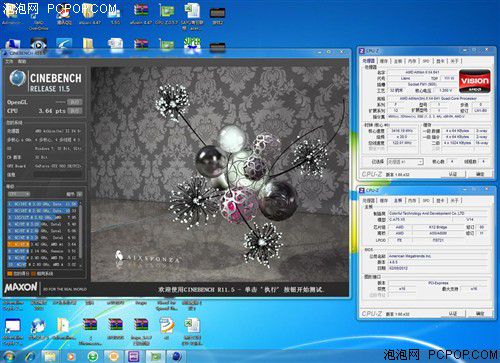The image size is (500, 363).
Task: Open the folder Explorer icon on taskbar
Action: click(x=50, y=356)
